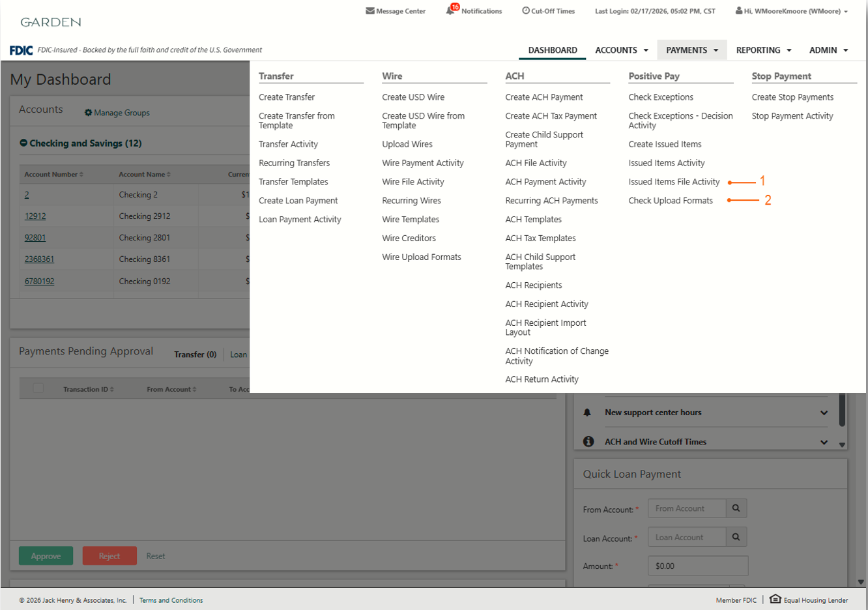Click the green Approve button
868x610 pixels.
pyautogui.click(x=46, y=556)
